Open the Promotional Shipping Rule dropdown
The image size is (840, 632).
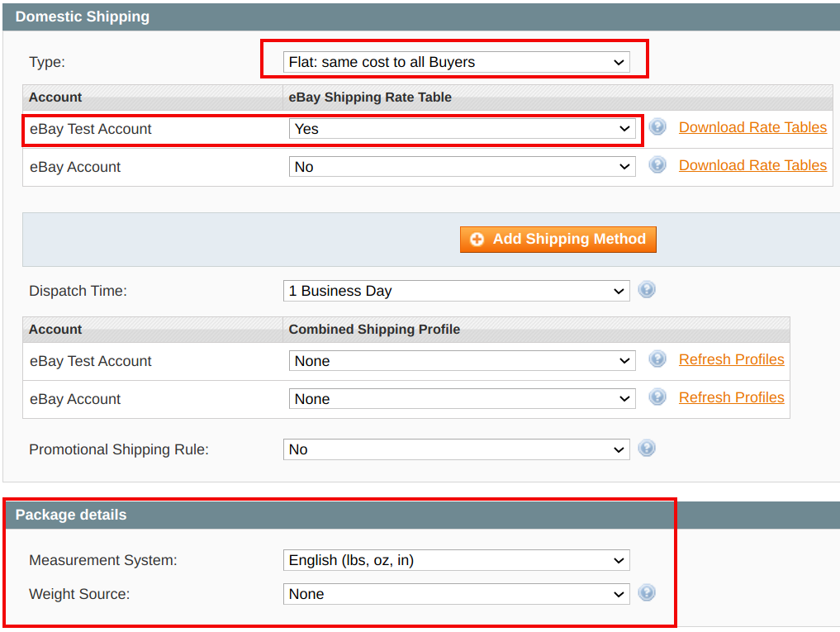click(456, 449)
